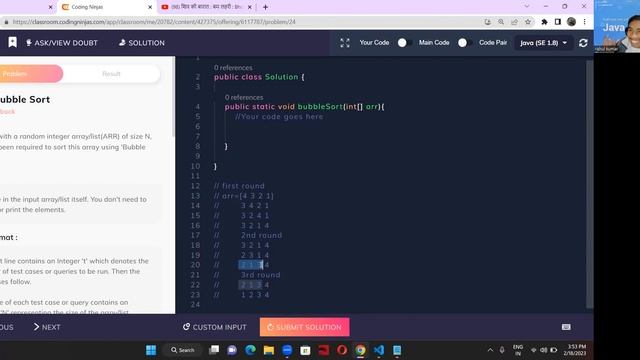Click the '//Your code goes here' comment
The width and height of the screenshot is (640, 360).
click(279, 117)
